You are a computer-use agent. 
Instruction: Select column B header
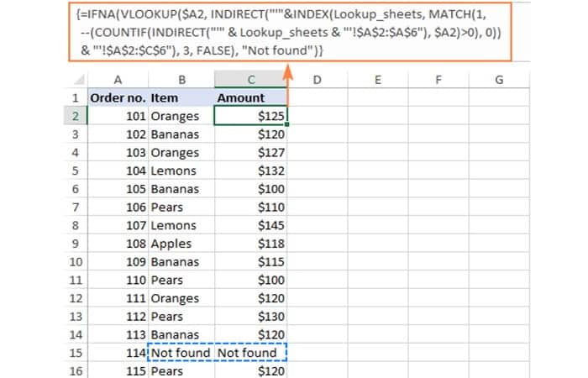(181, 80)
